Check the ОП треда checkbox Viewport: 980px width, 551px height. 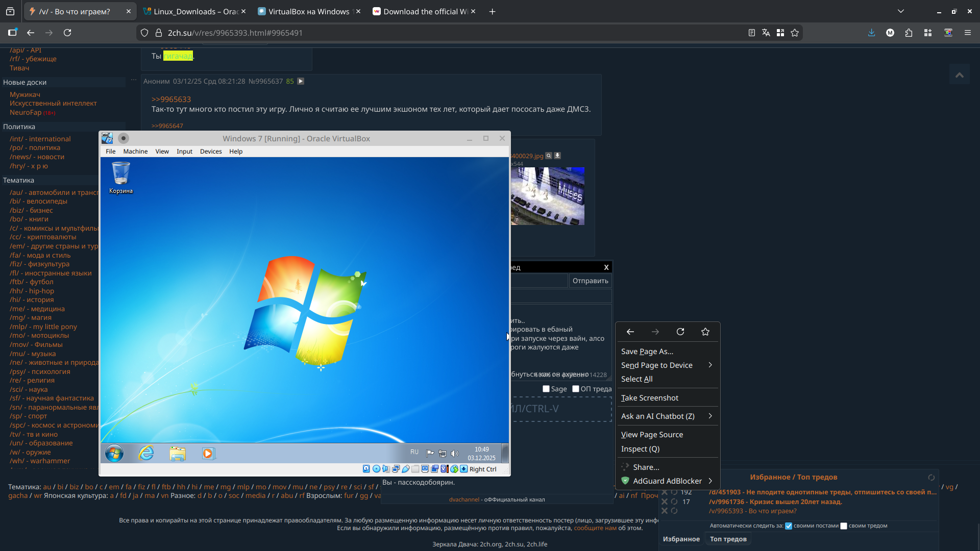click(576, 389)
